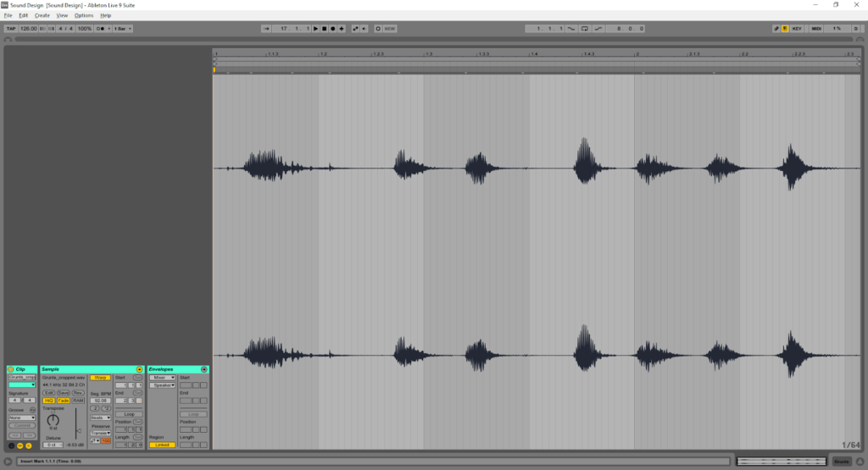
Task: Expand the Mixer envelope device chooser
Action: coord(162,378)
